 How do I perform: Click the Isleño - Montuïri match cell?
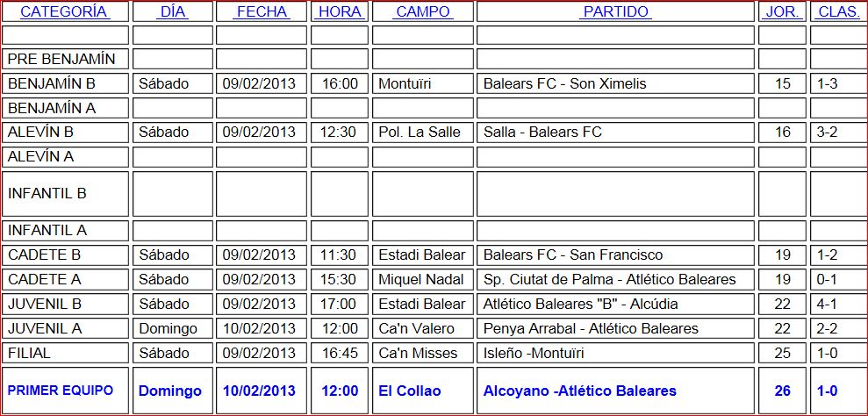tap(534, 354)
